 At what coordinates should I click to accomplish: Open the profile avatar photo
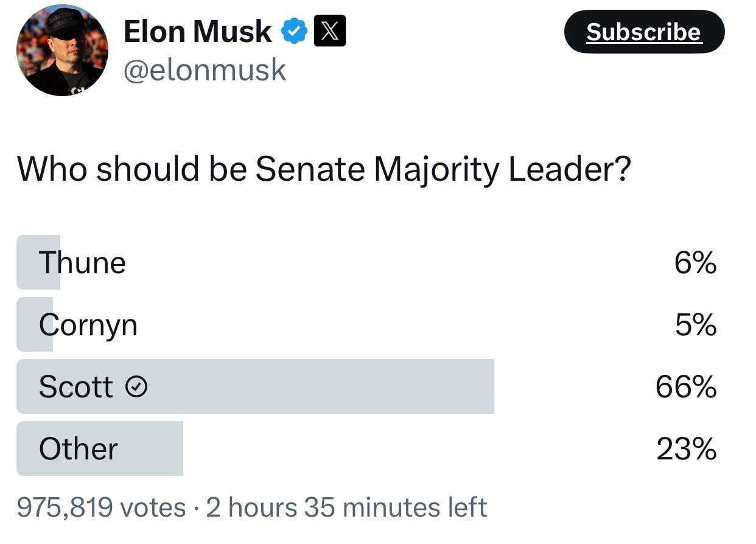coord(62,51)
